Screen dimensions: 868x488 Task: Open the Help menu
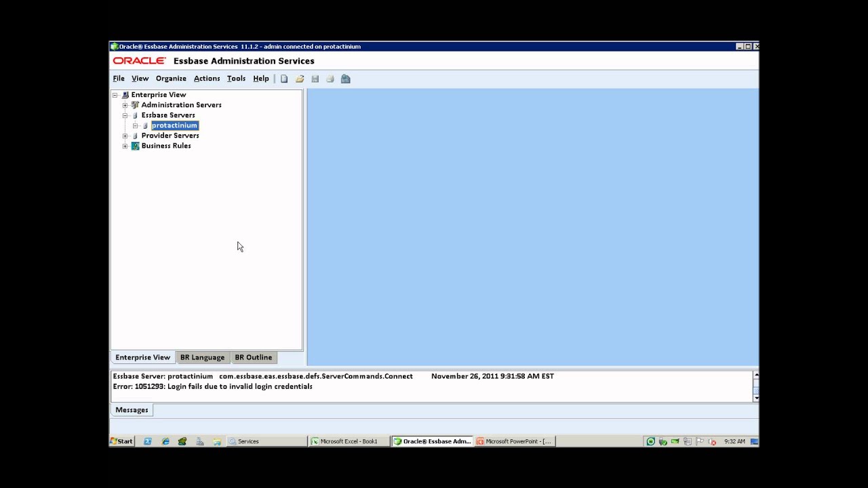click(261, 79)
